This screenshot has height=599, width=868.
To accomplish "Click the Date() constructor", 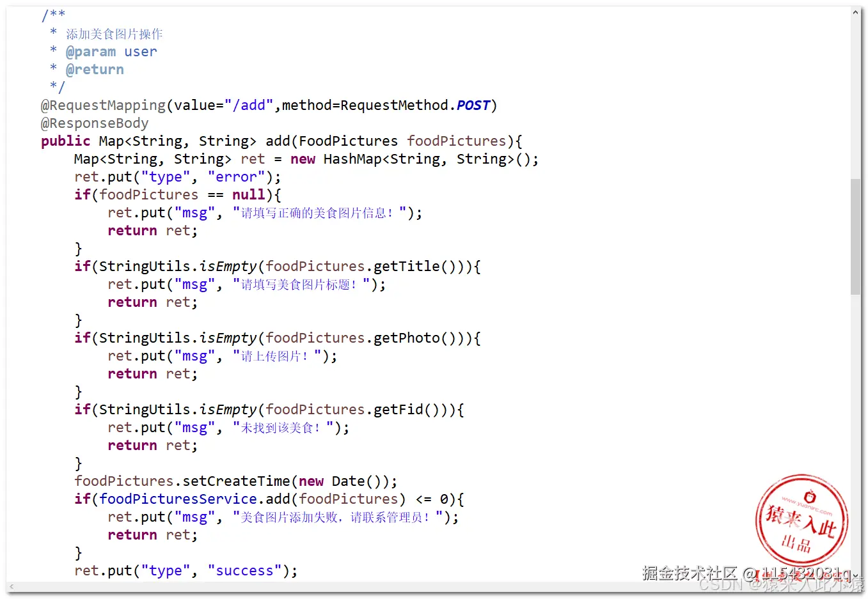I will [357, 481].
